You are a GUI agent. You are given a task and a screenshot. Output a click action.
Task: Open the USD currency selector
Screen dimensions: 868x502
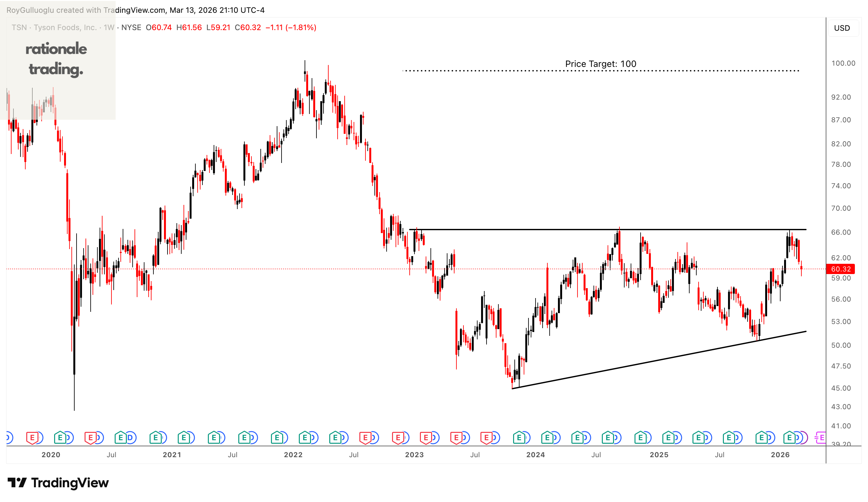842,28
